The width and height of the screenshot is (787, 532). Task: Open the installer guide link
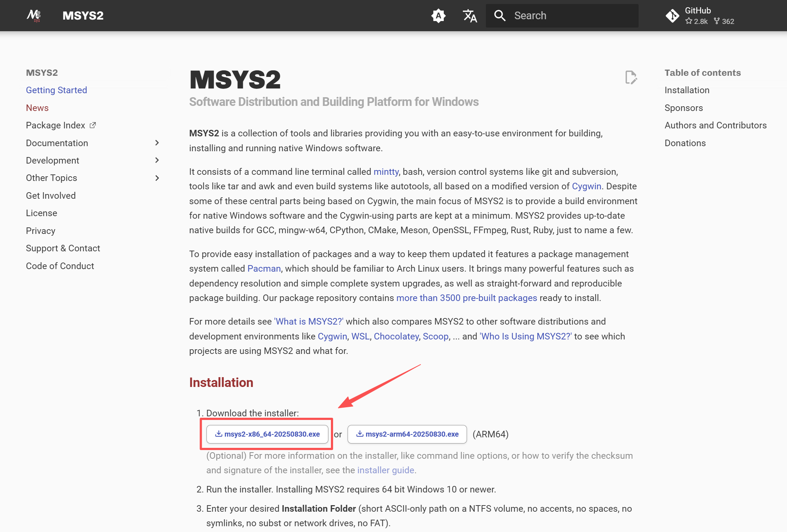pos(385,470)
